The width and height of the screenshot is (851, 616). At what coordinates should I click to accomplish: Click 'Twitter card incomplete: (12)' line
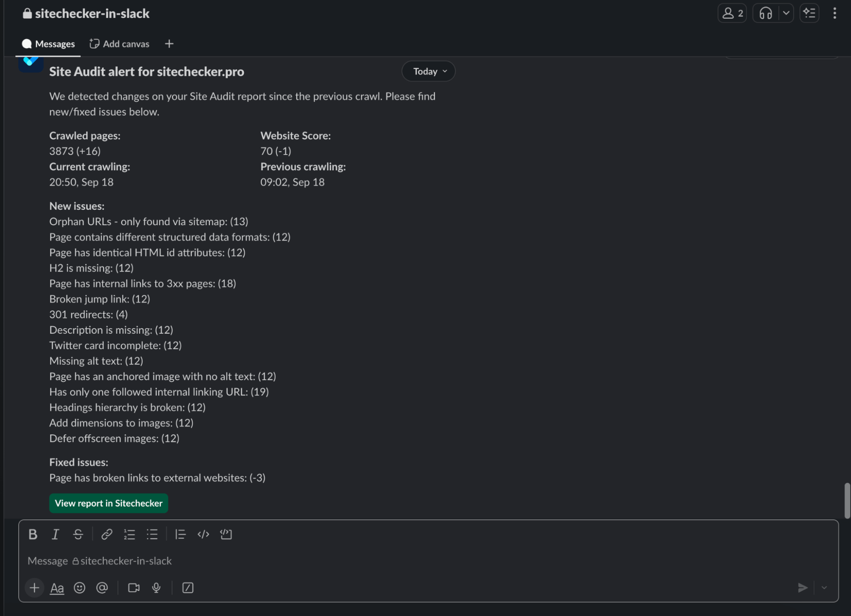(115, 345)
